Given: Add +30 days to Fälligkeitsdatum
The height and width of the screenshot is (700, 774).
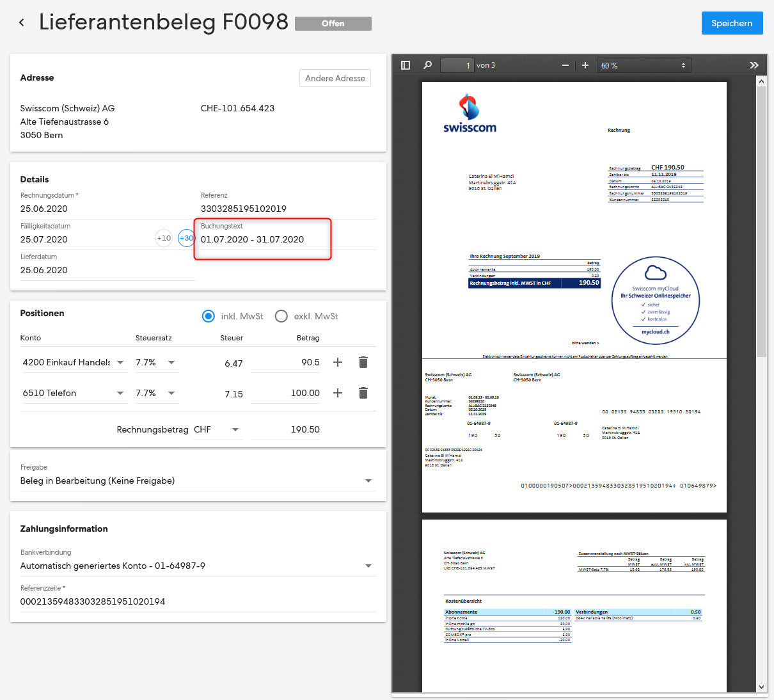Looking at the screenshot, I should coord(186,238).
